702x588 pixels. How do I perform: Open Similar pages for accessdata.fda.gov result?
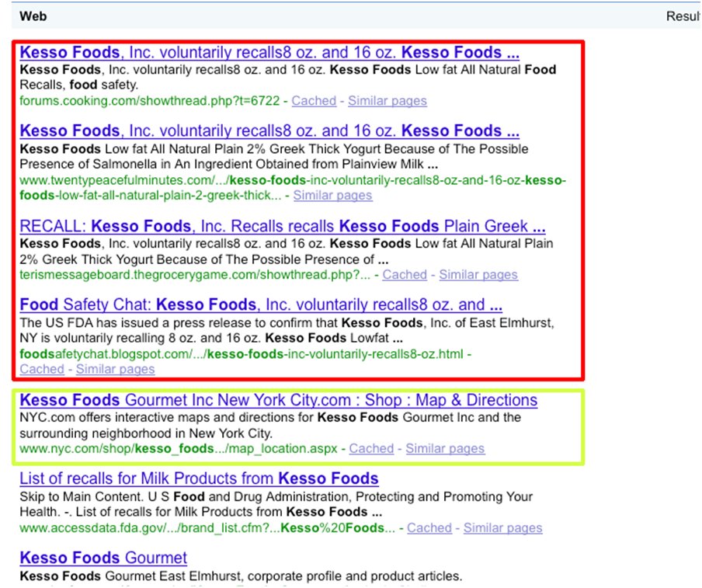coord(502,528)
